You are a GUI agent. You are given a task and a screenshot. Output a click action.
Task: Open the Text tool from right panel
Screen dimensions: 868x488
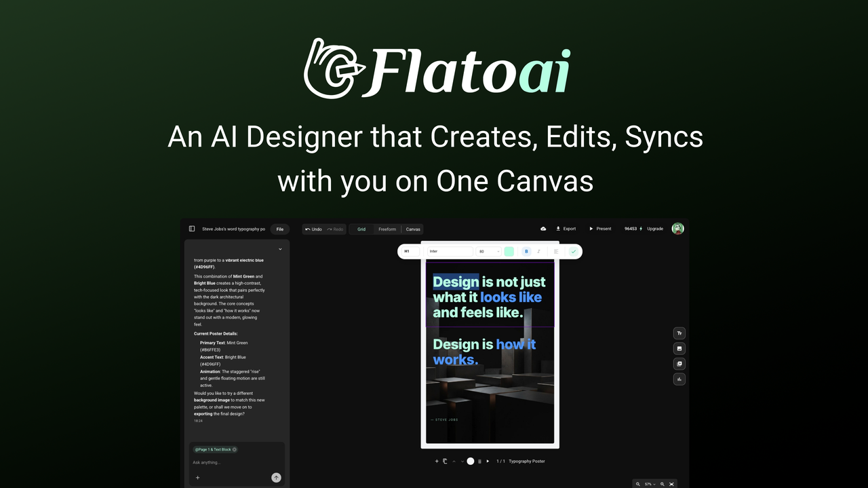[679, 333]
